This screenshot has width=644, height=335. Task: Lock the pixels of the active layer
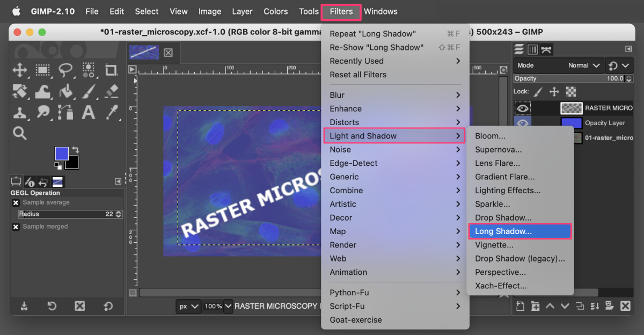pyautogui.click(x=537, y=91)
